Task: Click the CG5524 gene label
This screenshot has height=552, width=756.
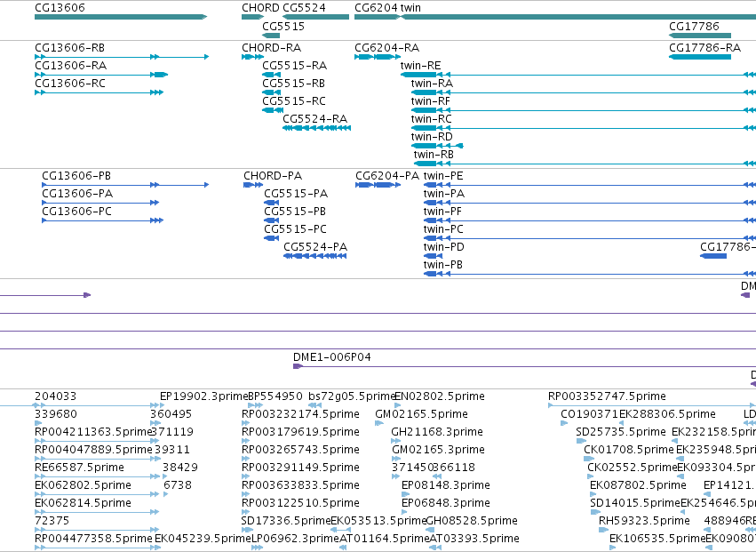Action: (304, 8)
